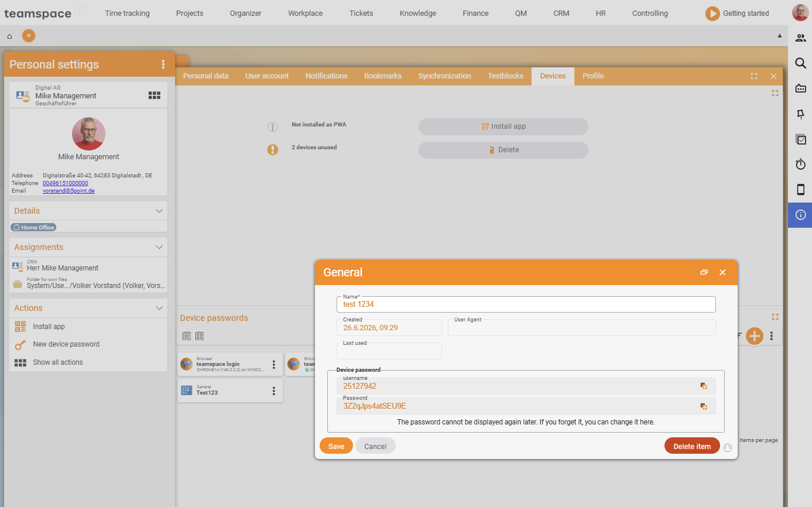Open three-dot menu on Test123 card

pos(273,391)
